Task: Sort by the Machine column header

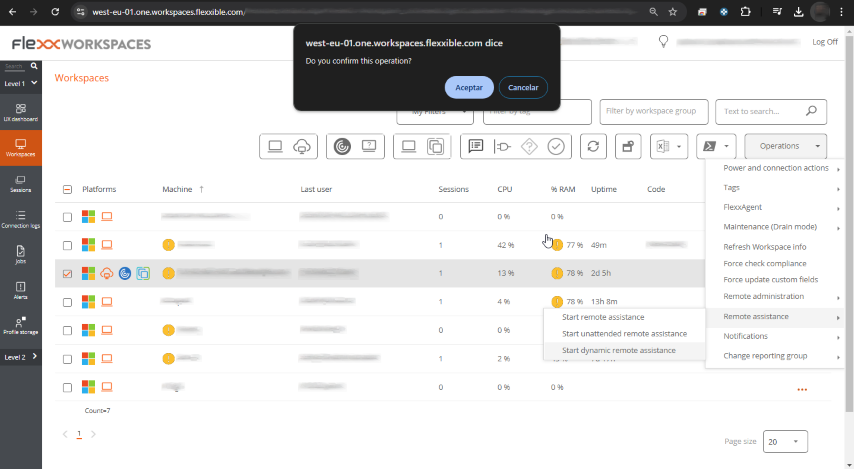Action: [x=178, y=190]
